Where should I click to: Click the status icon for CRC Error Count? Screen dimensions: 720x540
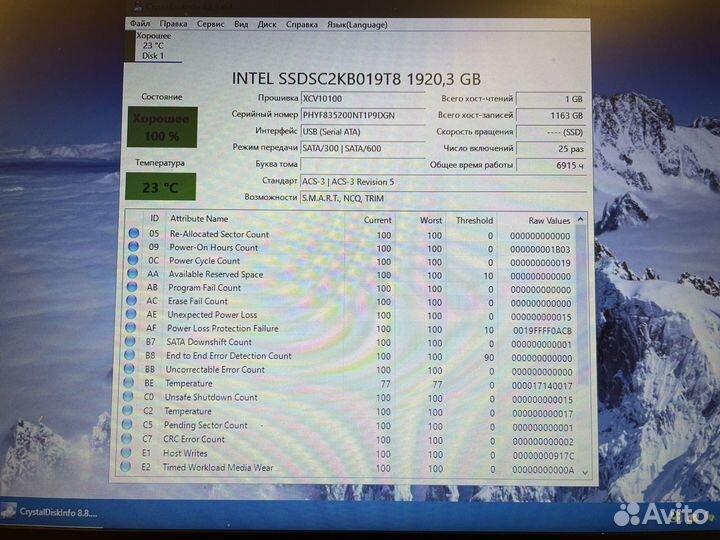click(126, 439)
